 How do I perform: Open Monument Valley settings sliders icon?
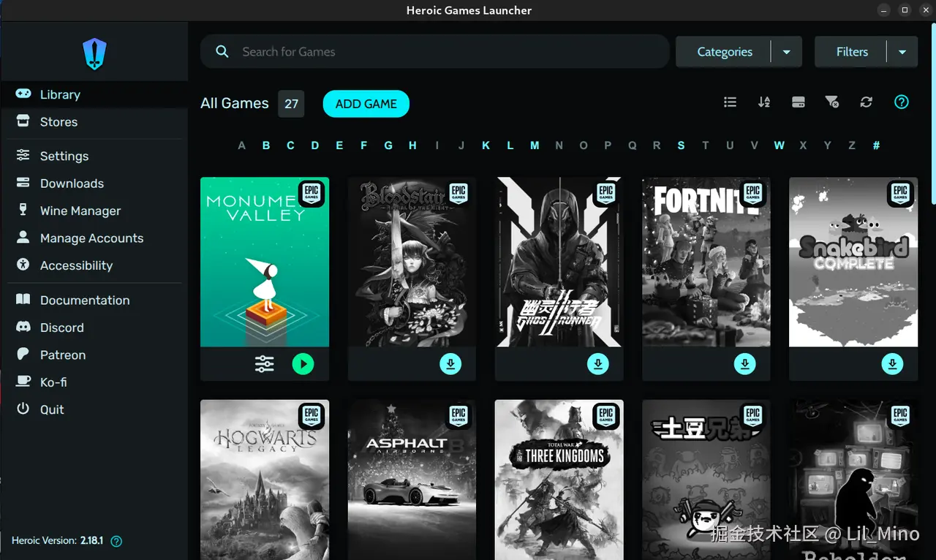coord(264,363)
